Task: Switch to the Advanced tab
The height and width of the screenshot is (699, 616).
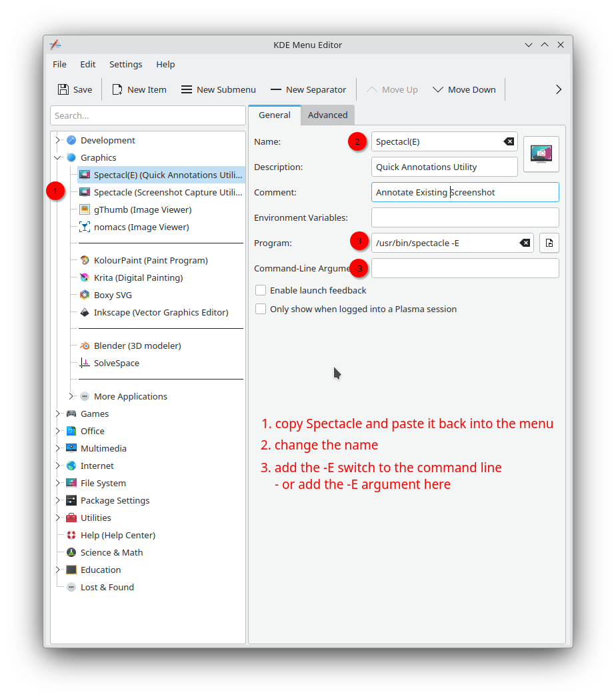Action: [x=327, y=115]
